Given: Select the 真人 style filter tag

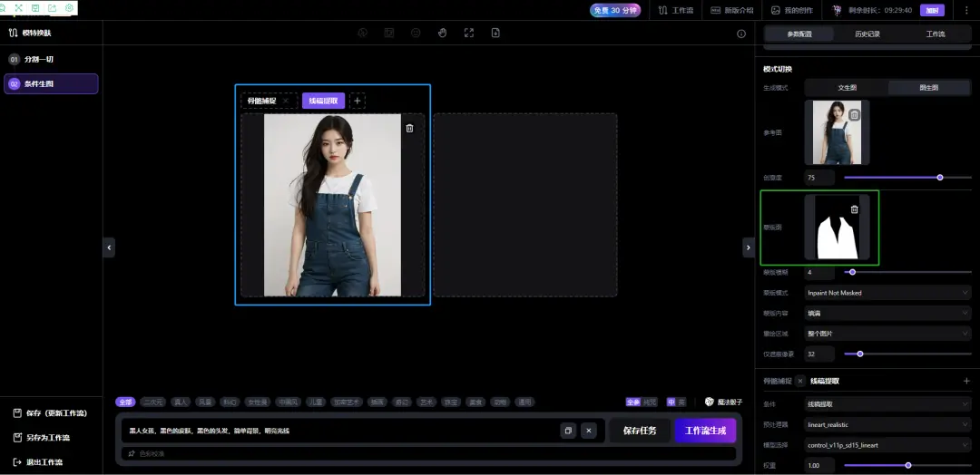Looking at the screenshot, I should pyautogui.click(x=181, y=402).
